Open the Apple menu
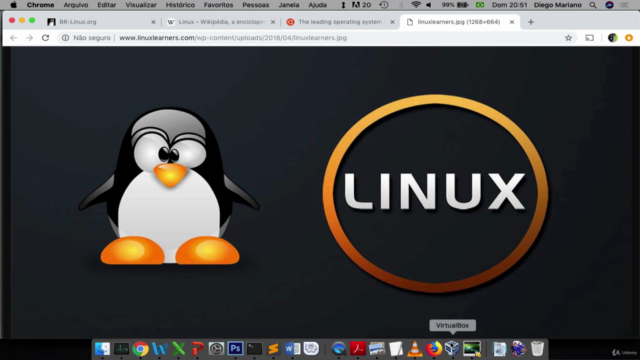The image size is (640, 360). [13, 5]
